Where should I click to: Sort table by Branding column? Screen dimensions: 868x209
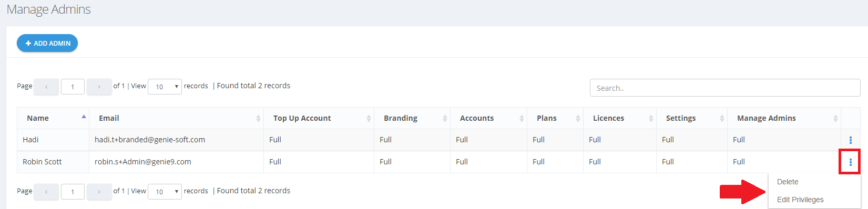tap(412, 118)
